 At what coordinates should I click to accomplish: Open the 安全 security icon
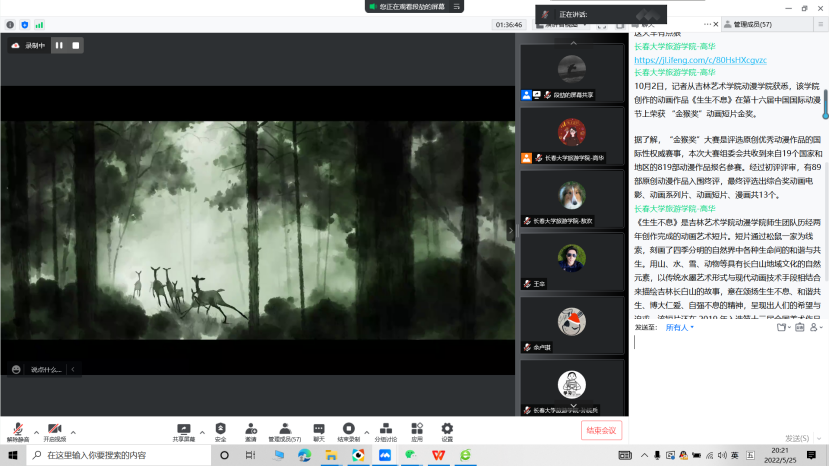pyautogui.click(x=220, y=432)
